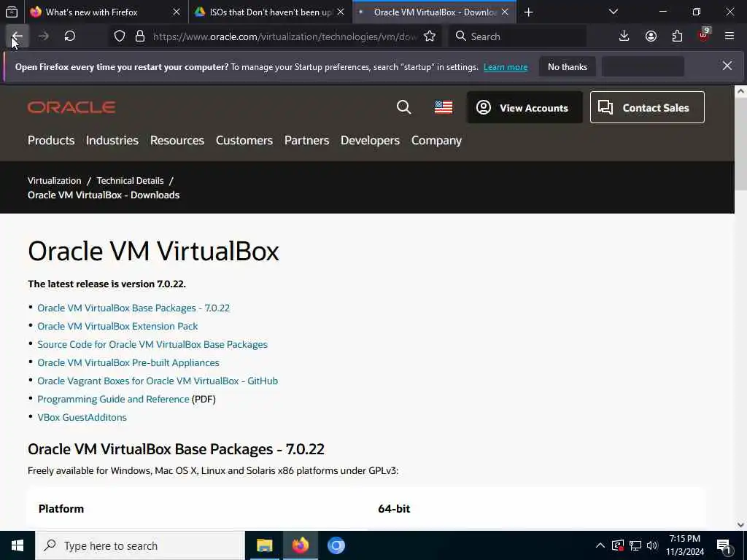
Task: Click the taskbar clock showing 7:15 PM
Action: click(685, 545)
